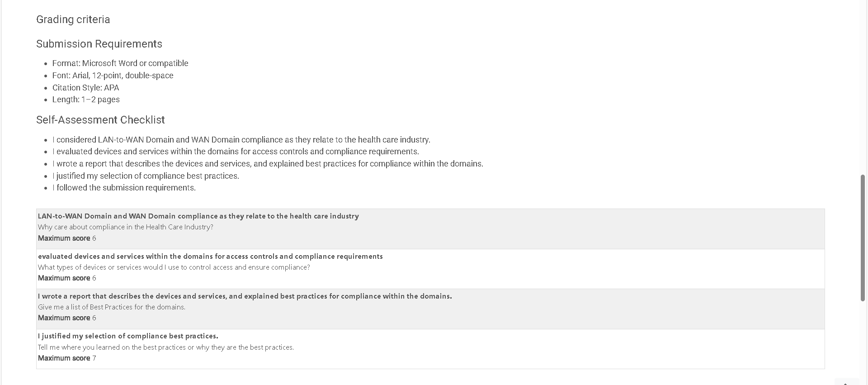
Task: Select the evaluated devices and services criterion row
Action: (430, 269)
